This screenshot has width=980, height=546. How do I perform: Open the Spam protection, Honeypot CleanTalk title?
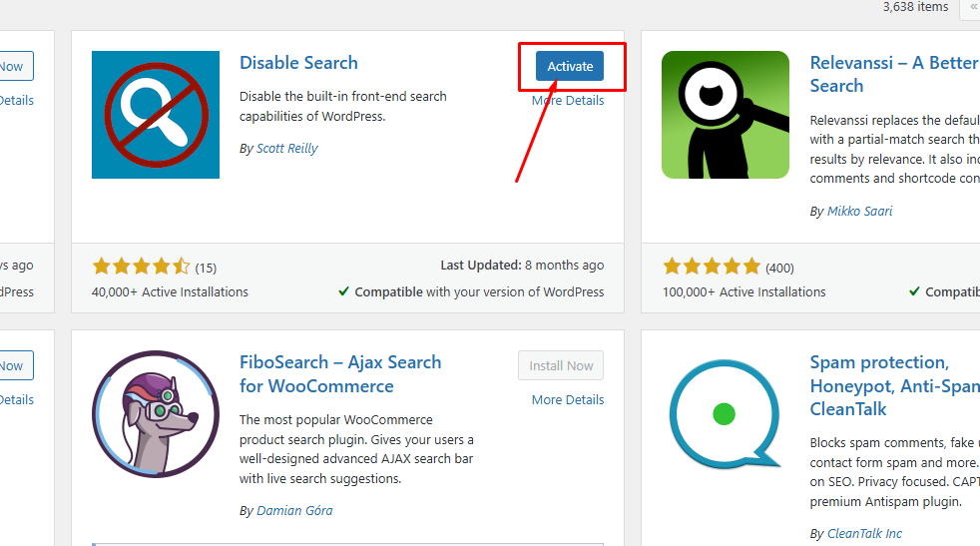tap(894, 385)
